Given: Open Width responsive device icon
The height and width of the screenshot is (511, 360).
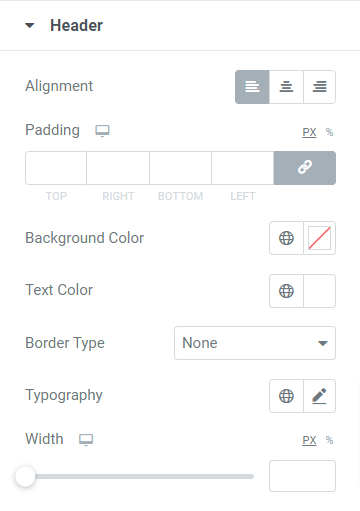Looking at the screenshot, I should 86,440.
